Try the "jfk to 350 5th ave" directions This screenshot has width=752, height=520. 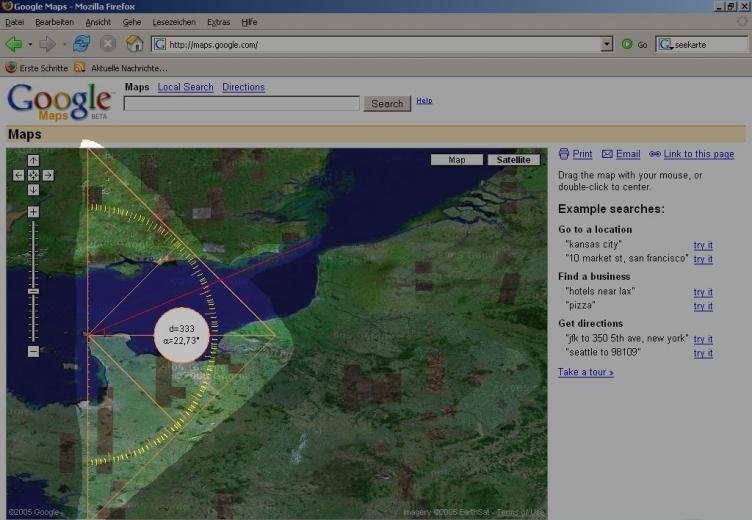[x=703, y=339]
